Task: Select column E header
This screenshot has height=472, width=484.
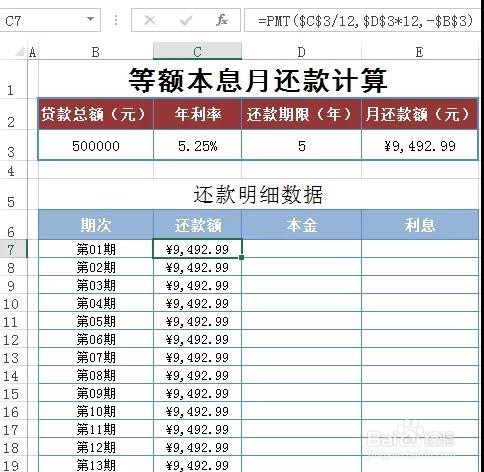Action: 419,52
